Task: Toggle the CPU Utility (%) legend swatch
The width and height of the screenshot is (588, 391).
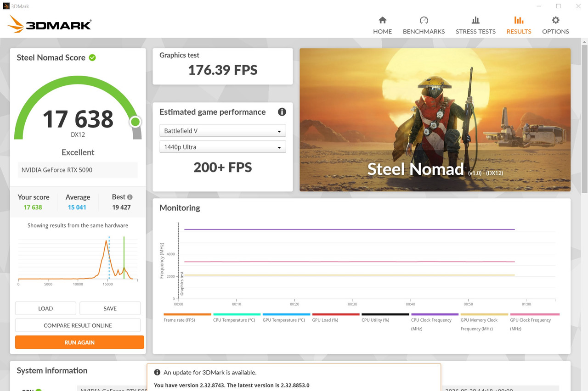Action: 385,314
